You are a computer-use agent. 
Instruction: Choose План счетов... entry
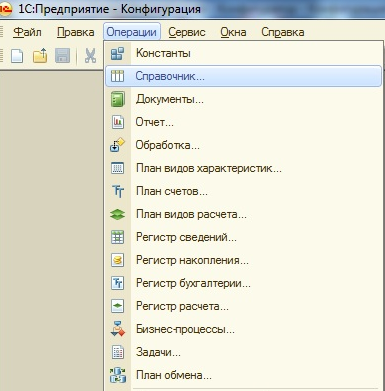tap(244, 191)
